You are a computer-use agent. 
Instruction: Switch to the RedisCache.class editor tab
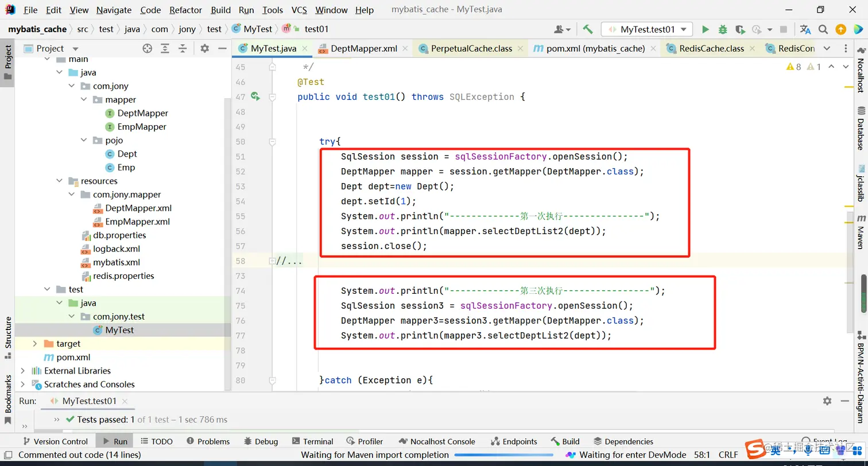[711, 49]
